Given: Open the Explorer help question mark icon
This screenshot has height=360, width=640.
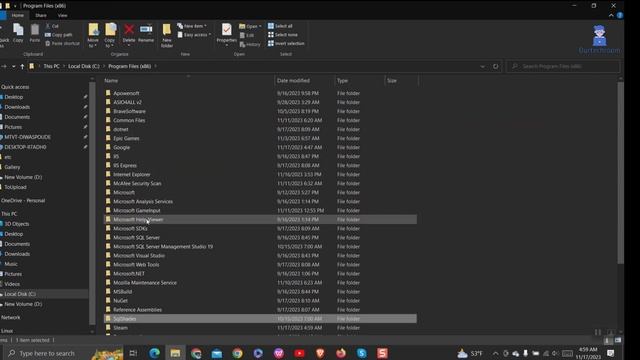Looking at the screenshot, I should (x=620, y=16).
